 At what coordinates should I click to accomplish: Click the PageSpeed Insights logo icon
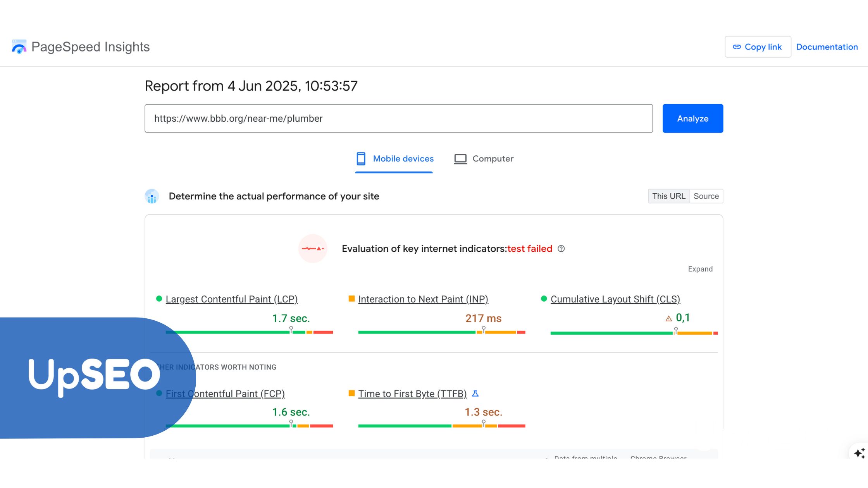click(19, 47)
